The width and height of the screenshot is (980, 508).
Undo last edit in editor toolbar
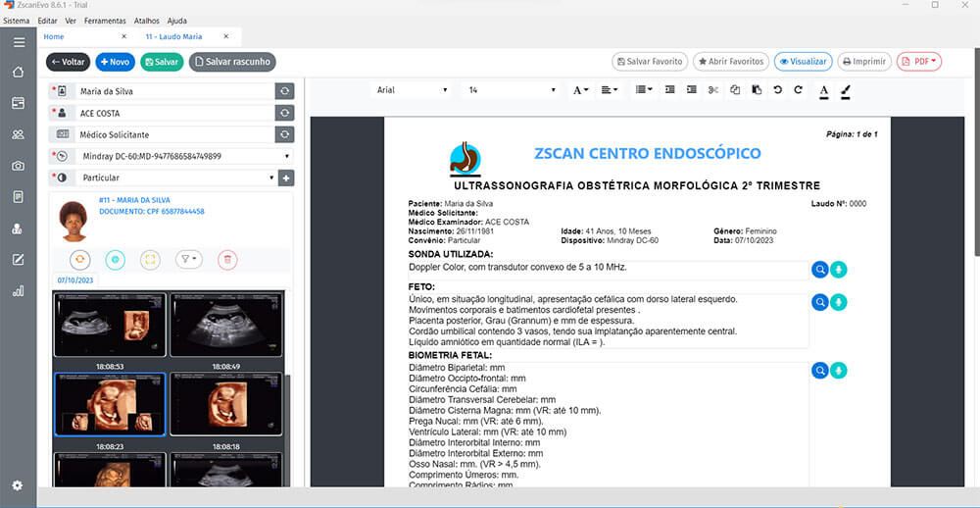point(777,90)
